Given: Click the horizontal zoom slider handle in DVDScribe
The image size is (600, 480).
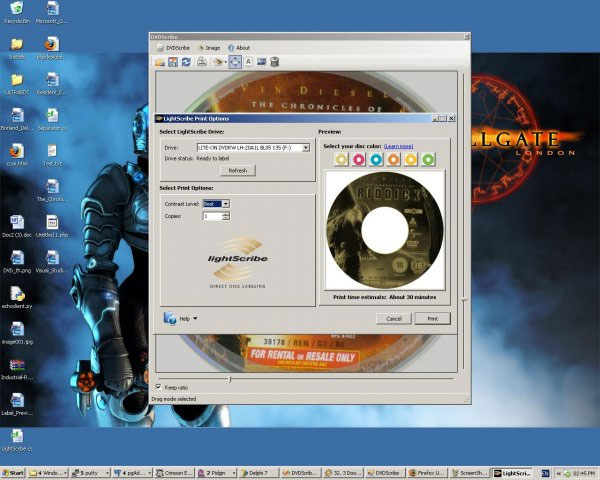Looking at the screenshot, I should pos(230,379).
